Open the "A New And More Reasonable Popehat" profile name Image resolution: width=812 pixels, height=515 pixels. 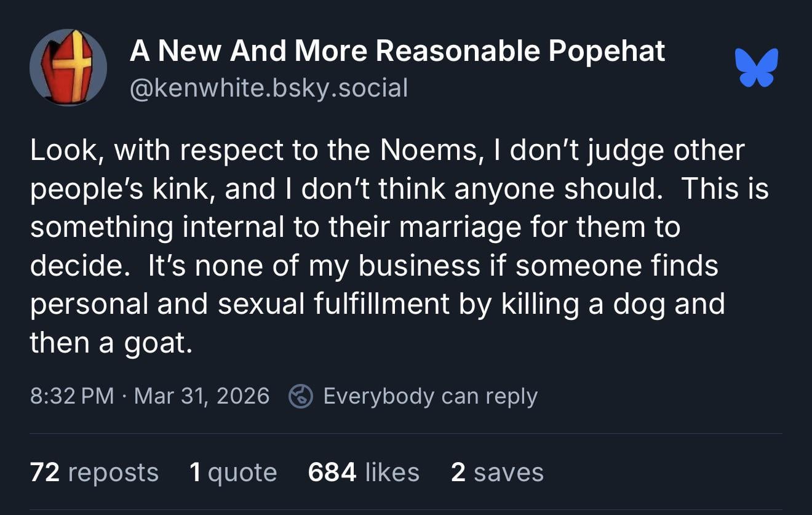coord(397,51)
